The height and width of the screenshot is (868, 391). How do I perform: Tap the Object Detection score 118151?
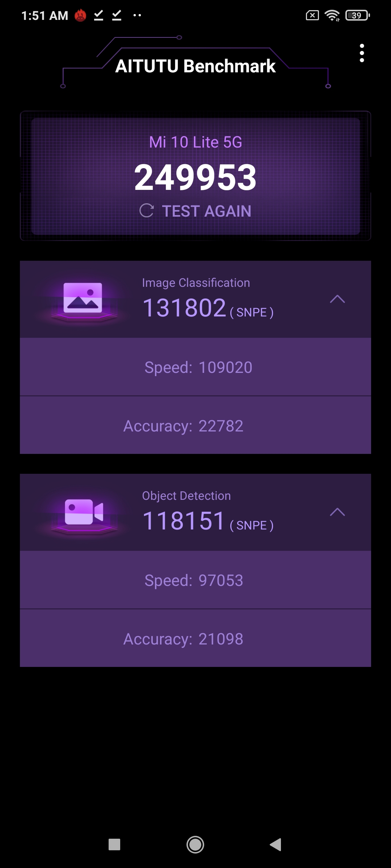[184, 521]
